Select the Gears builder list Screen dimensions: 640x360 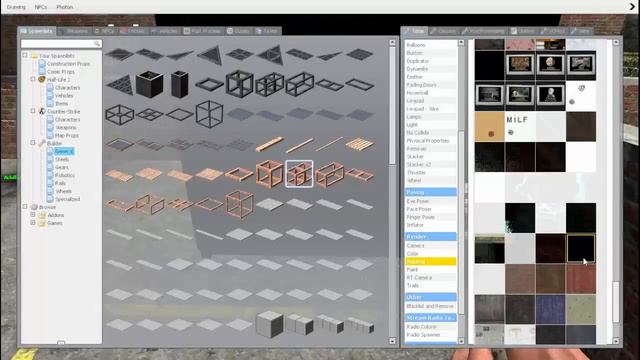(x=62, y=167)
